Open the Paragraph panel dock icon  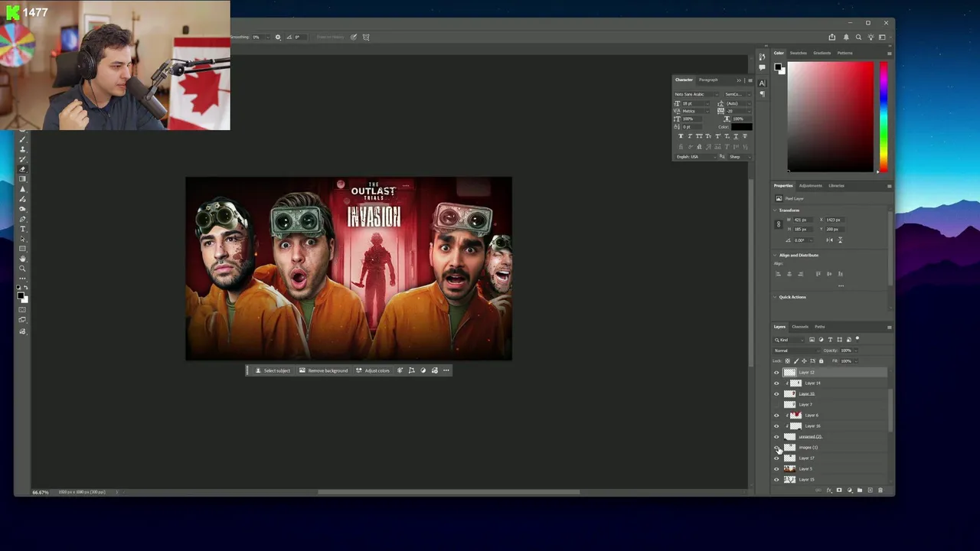(762, 93)
